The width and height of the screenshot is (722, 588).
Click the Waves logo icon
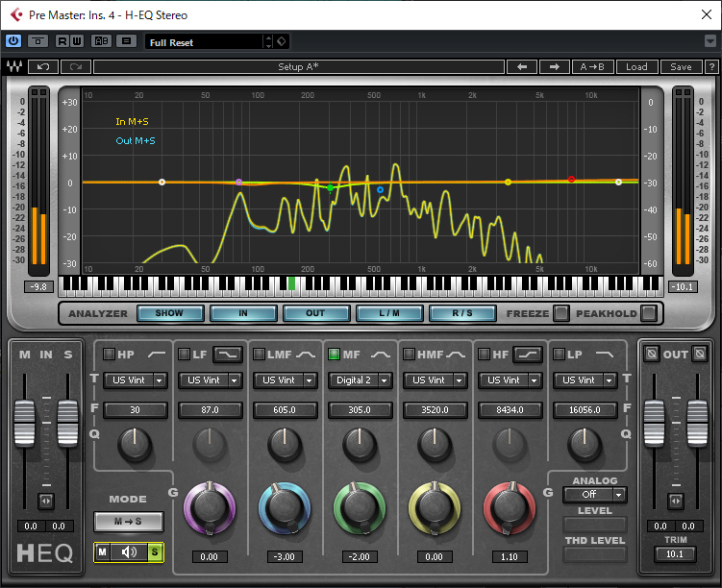[x=14, y=66]
